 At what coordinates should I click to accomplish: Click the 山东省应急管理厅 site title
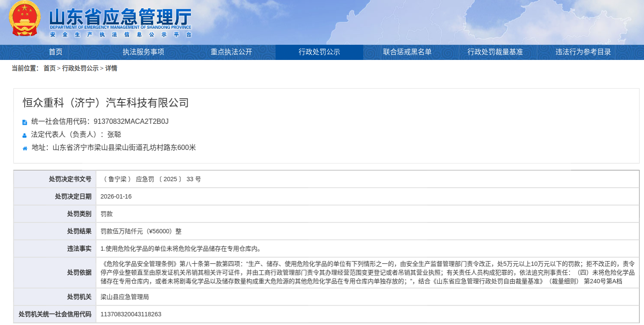120,18
